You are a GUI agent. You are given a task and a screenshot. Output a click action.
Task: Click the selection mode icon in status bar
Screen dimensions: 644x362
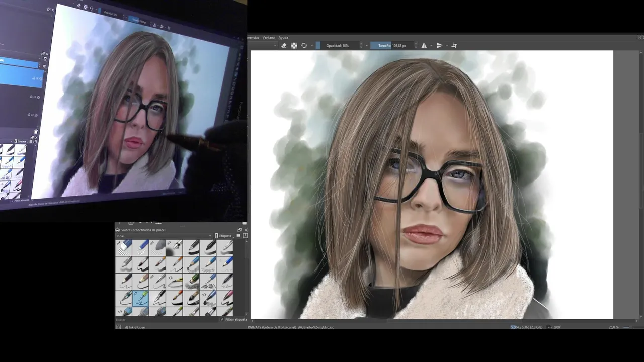[119, 327]
